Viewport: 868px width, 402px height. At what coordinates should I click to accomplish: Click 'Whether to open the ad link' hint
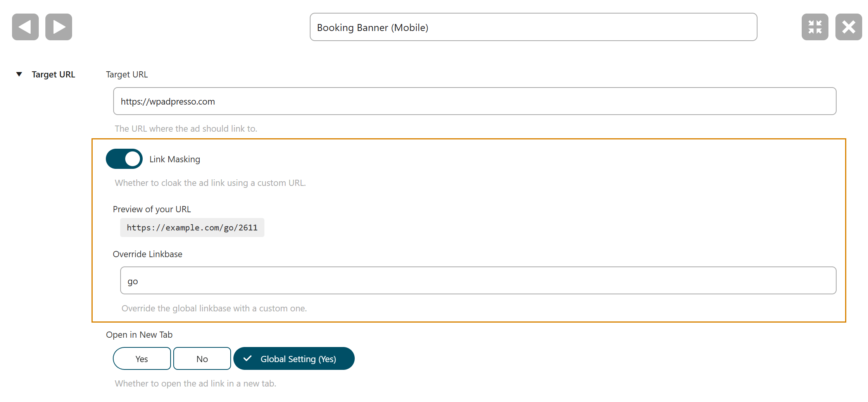tap(195, 383)
